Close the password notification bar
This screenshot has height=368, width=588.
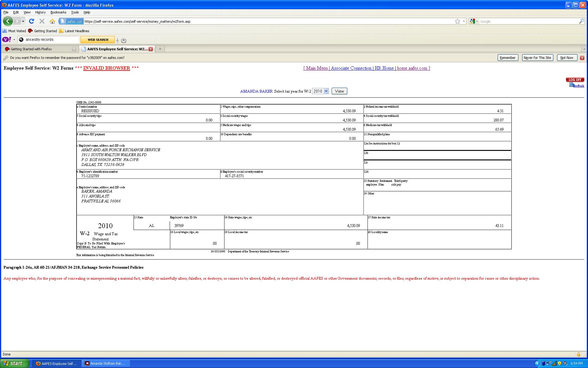tap(582, 58)
